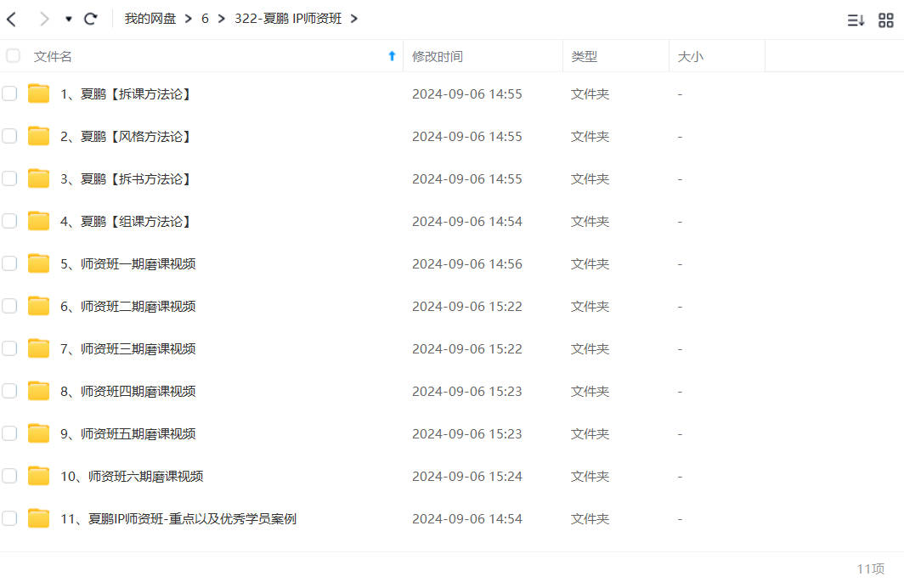Viewport: 904px width, 588px height.
Task: Sort by the 修改时间 column
Action: click(x=437, y=56)
